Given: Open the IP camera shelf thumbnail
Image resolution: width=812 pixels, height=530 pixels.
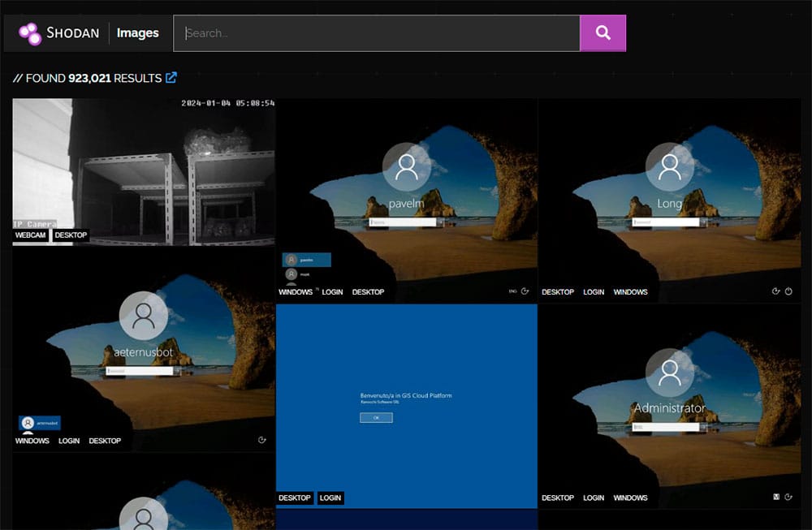Looking at the screenshot, I should pos(144,172).
